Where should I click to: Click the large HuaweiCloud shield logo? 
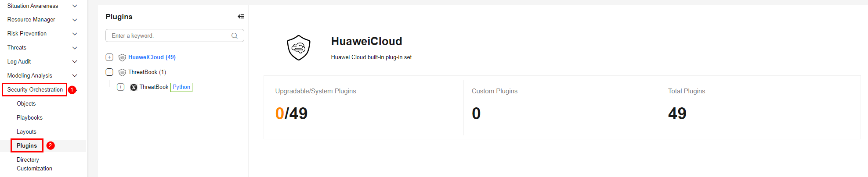pos(299,48)
